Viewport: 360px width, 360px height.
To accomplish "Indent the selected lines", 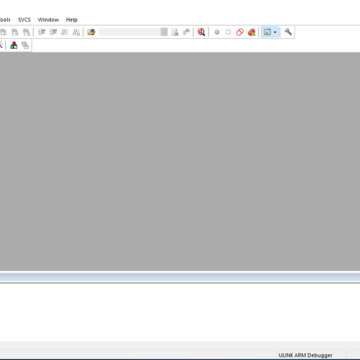I will pos(42,32).
